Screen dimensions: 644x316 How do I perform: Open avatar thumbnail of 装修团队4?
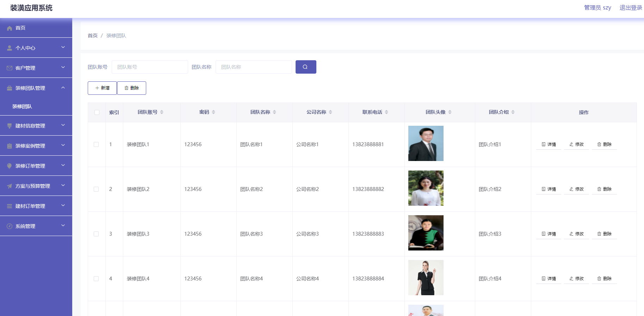point(426,278)
